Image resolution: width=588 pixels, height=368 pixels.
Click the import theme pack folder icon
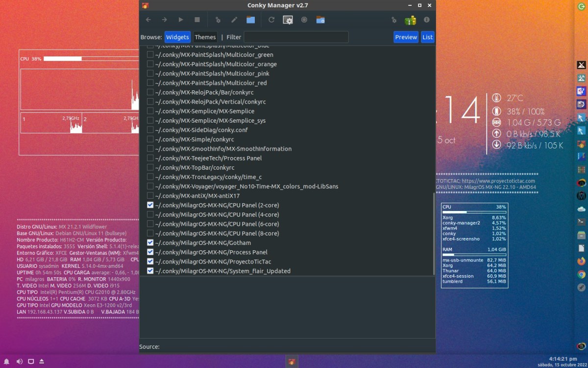point(320,20)
